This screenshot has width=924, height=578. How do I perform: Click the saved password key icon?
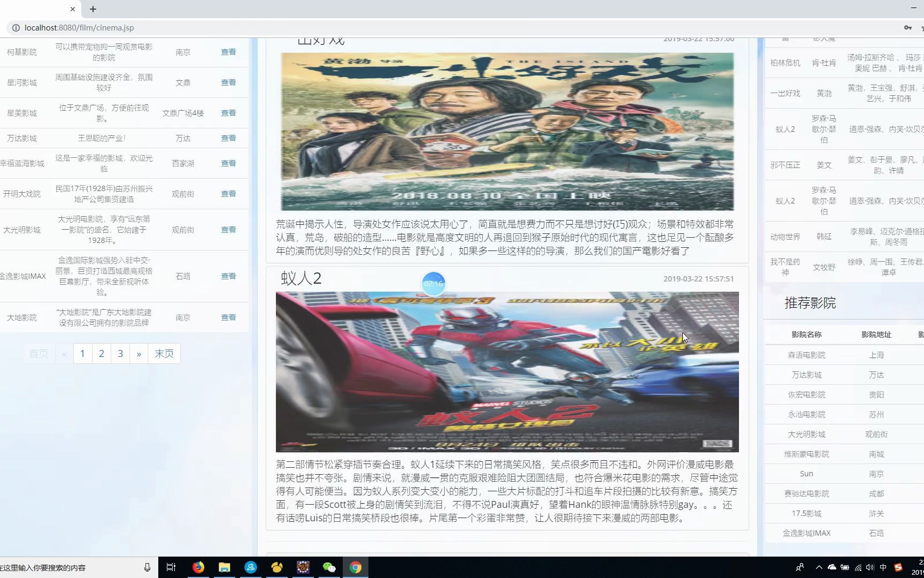(x=907, y=28)
